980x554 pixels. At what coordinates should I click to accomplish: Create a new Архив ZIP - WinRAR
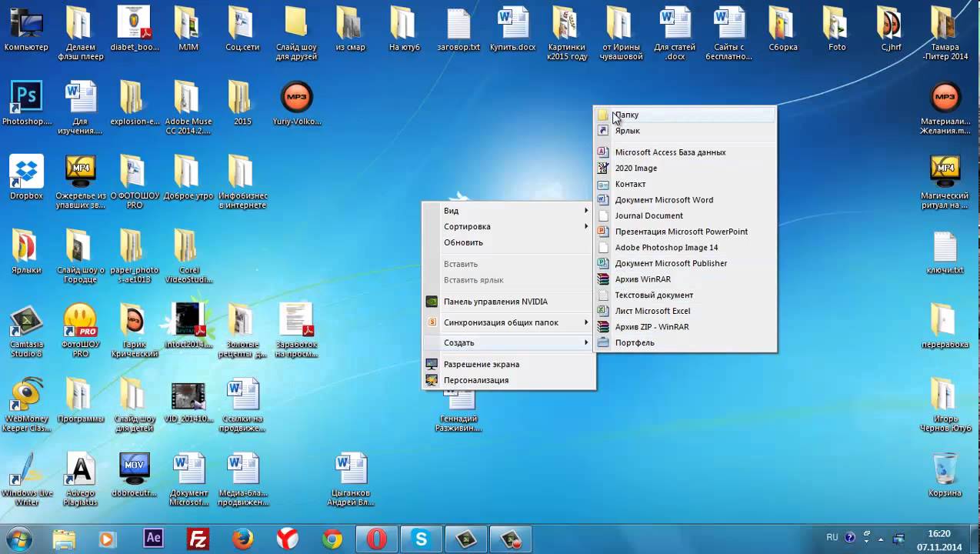685,327
